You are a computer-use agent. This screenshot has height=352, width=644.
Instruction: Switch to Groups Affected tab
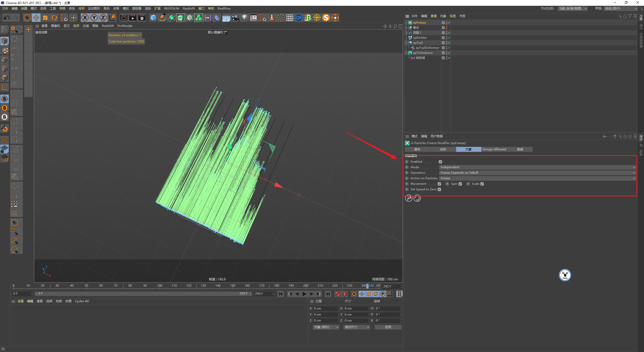494,149
